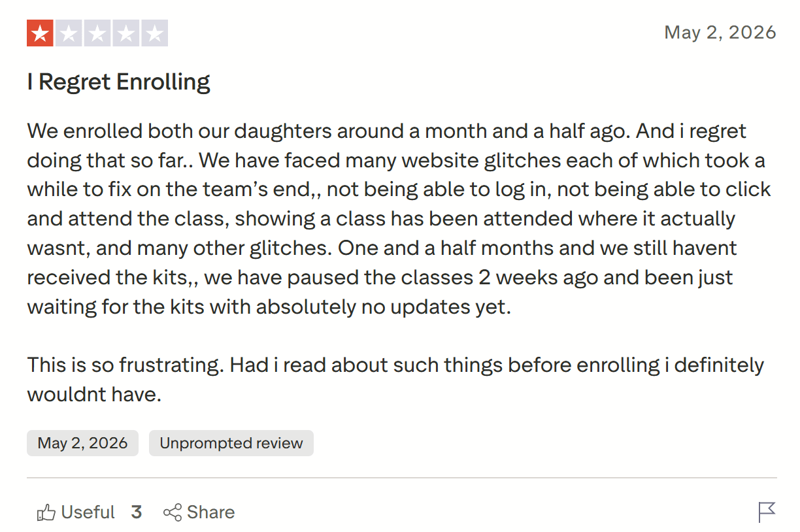Flag this review with the flag icon
800x532 pixels.
767,512
